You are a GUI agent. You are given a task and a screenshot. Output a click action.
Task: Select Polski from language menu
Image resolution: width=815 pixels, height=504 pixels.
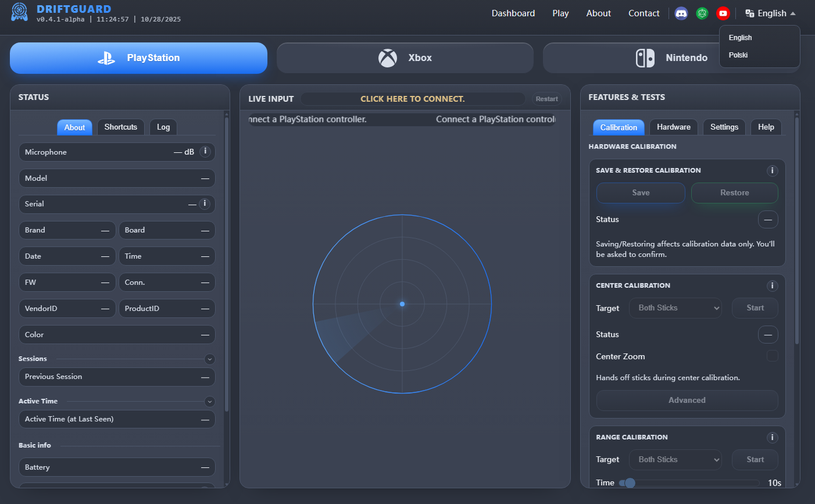(x=738, y=55)
